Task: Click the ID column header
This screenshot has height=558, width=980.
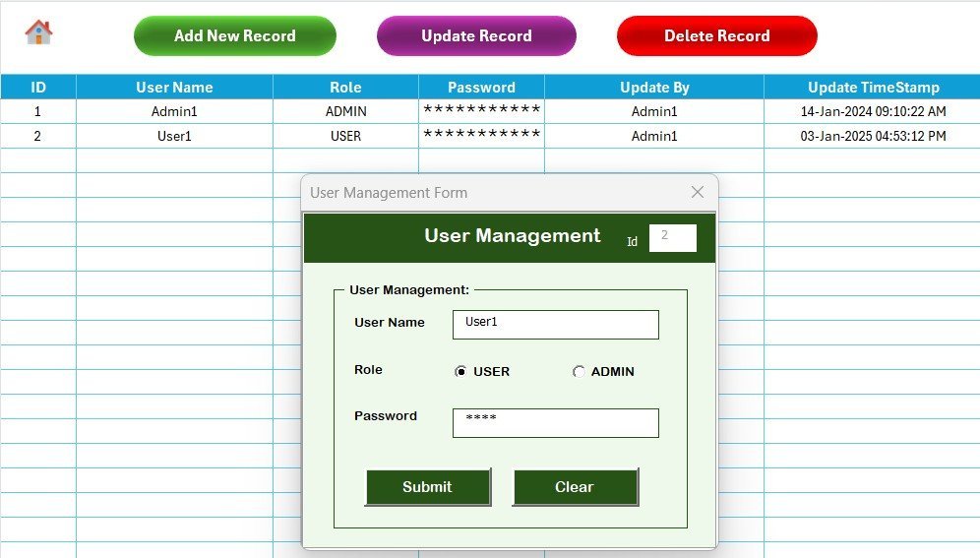Action: [38, 87]
